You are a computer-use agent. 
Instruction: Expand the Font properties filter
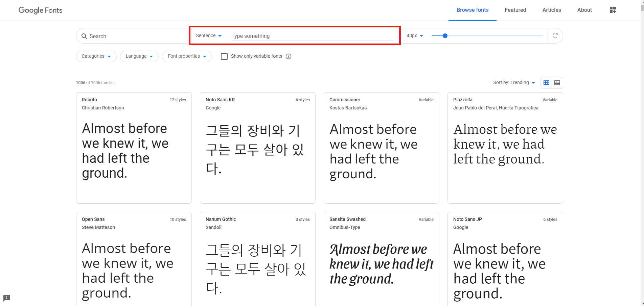click(187, 56)
